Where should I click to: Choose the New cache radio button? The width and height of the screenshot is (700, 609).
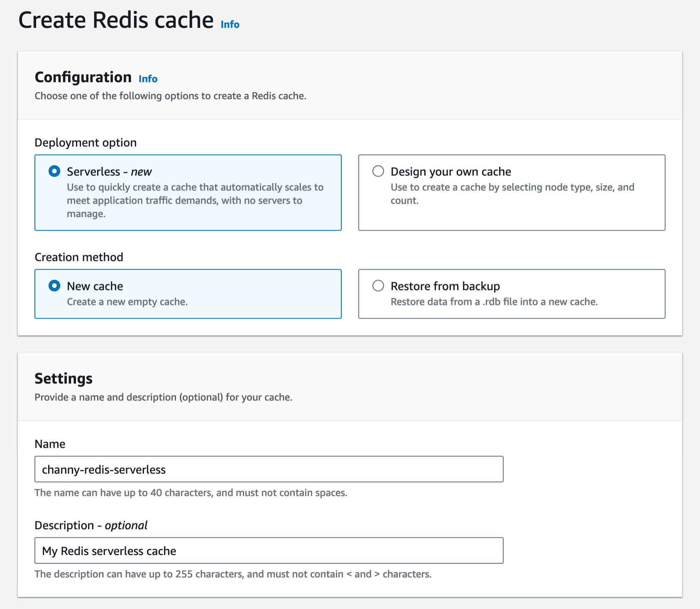[x=54, y=286]
